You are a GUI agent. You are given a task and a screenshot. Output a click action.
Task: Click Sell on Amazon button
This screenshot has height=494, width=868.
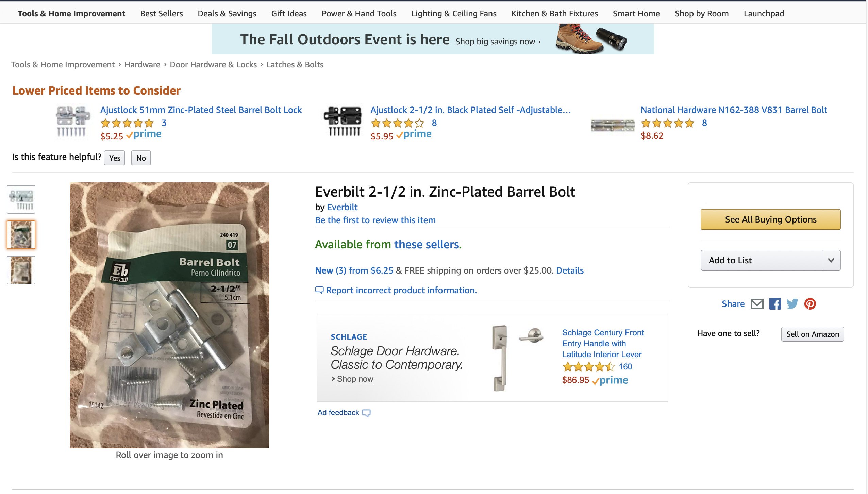click(812, 334)
